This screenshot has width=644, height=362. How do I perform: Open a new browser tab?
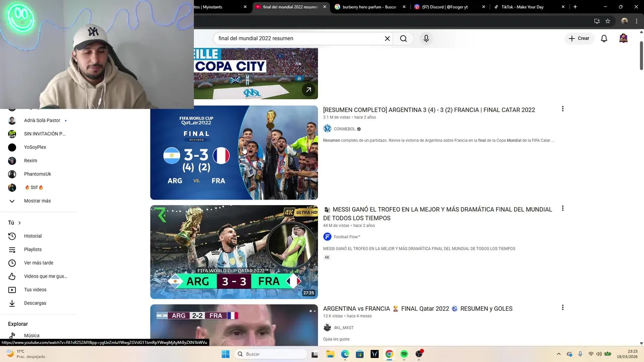click(575, 7)
